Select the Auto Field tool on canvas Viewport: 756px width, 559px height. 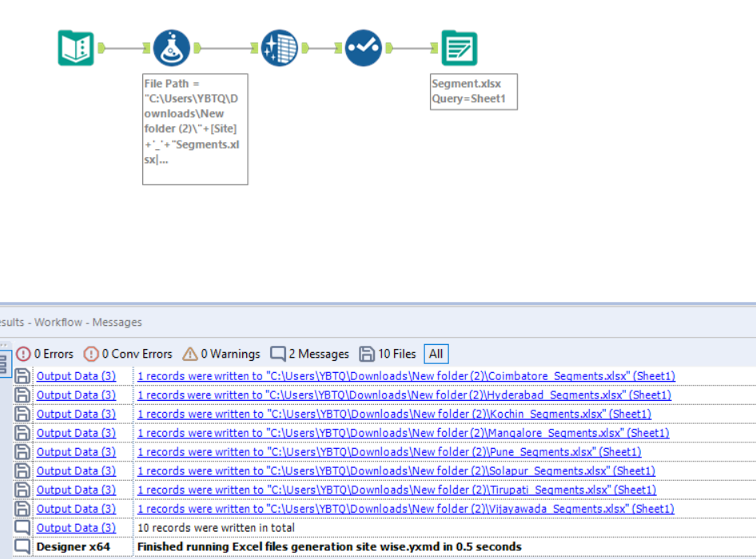pyautogui.click(x=280, y=48)
